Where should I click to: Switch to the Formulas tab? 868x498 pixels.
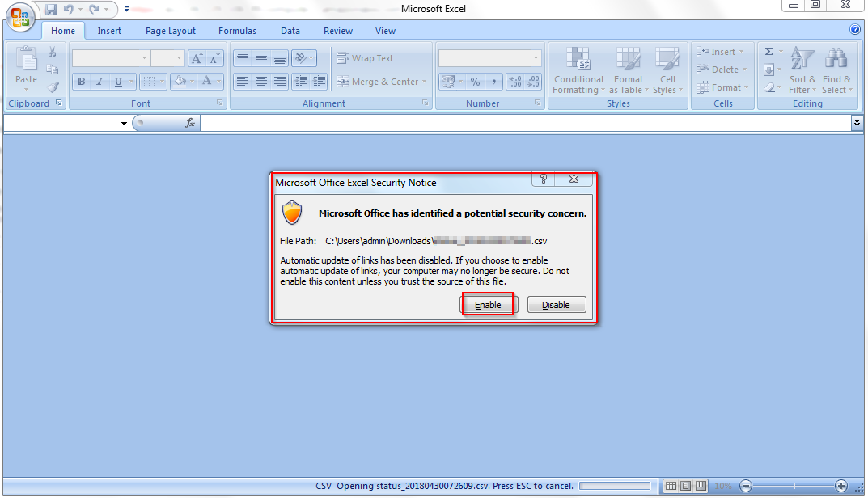pos(237,31)
